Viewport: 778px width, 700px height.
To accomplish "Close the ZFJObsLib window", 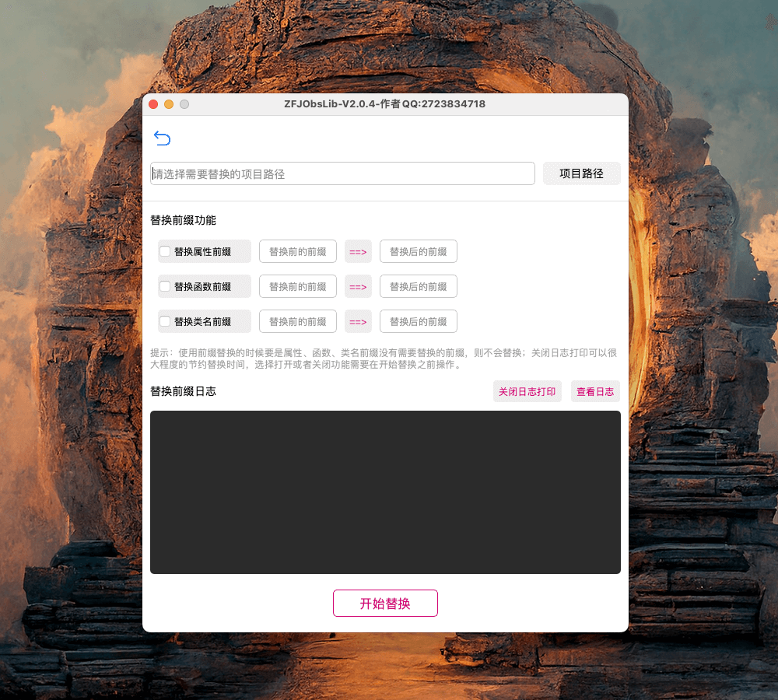I will pyautogui.click(x=153, y=104).
